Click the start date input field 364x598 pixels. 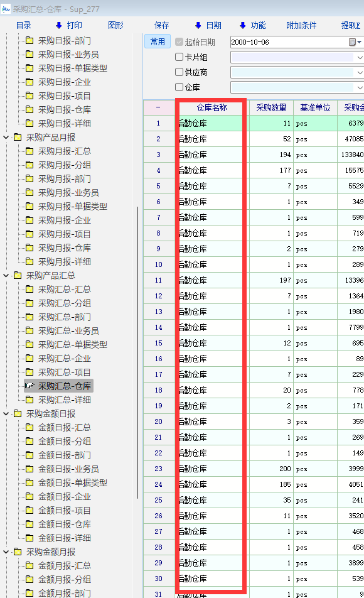click(x=289, y=42)
